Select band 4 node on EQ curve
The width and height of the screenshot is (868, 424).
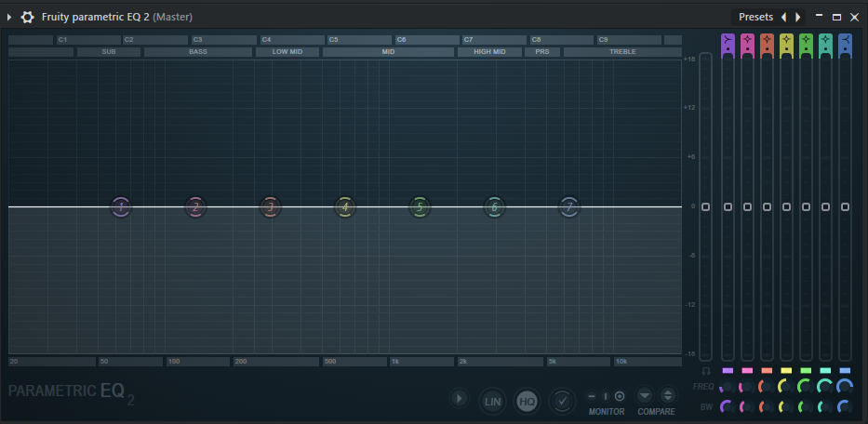tap(345, 207)
